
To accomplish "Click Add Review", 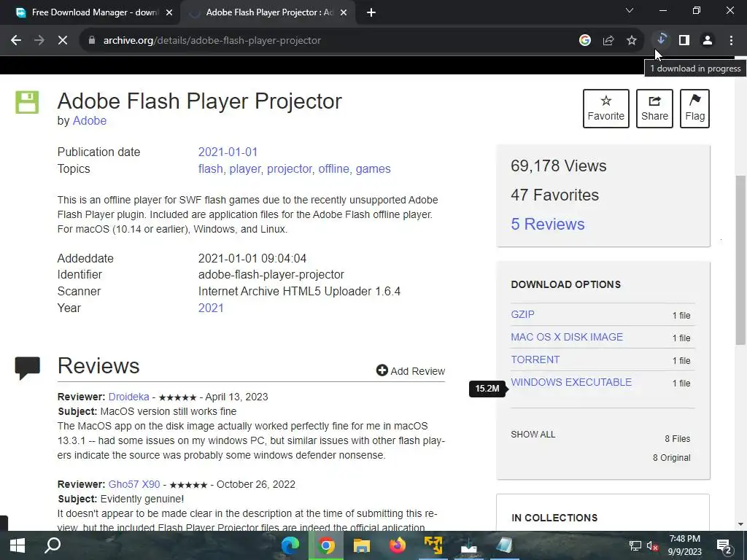I will click(x=411, y=371).
